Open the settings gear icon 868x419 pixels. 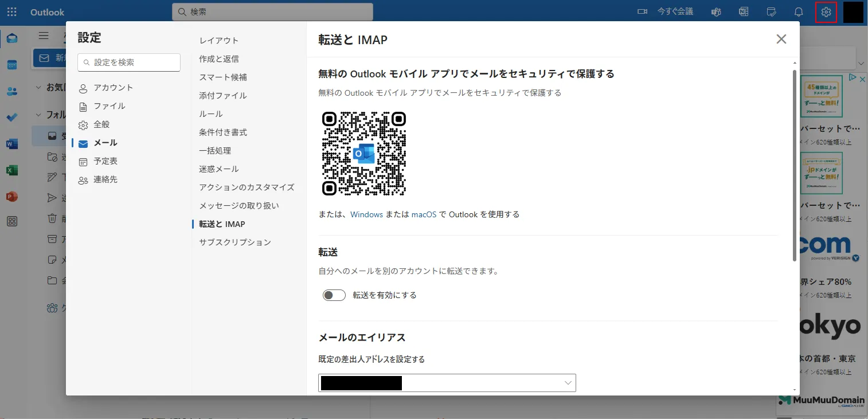pyautogui.click(x=826, y=12)
